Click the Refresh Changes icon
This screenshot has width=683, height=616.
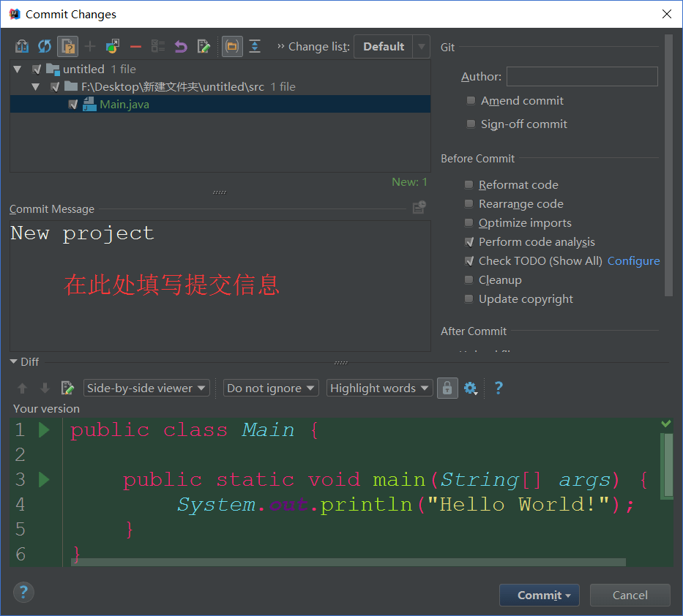click(45, 47)
